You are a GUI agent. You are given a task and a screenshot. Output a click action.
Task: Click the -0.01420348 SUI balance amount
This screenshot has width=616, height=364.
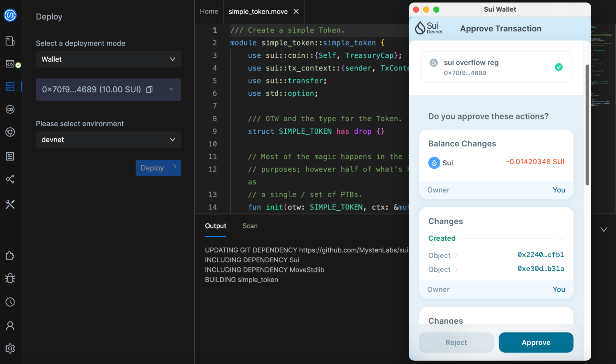click(x=535, y=162)
